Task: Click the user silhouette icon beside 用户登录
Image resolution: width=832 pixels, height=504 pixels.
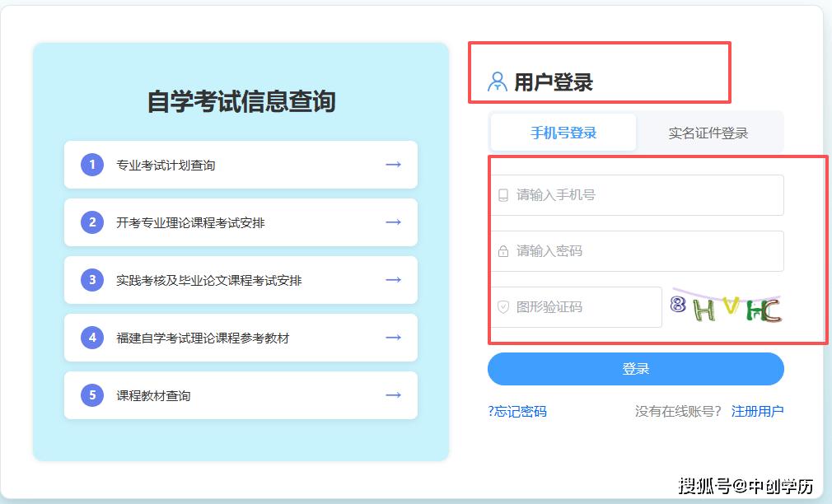Action: [496, 80]
